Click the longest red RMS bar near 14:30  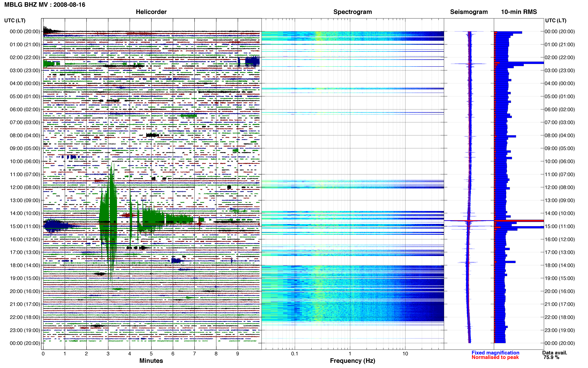point(519,221)
